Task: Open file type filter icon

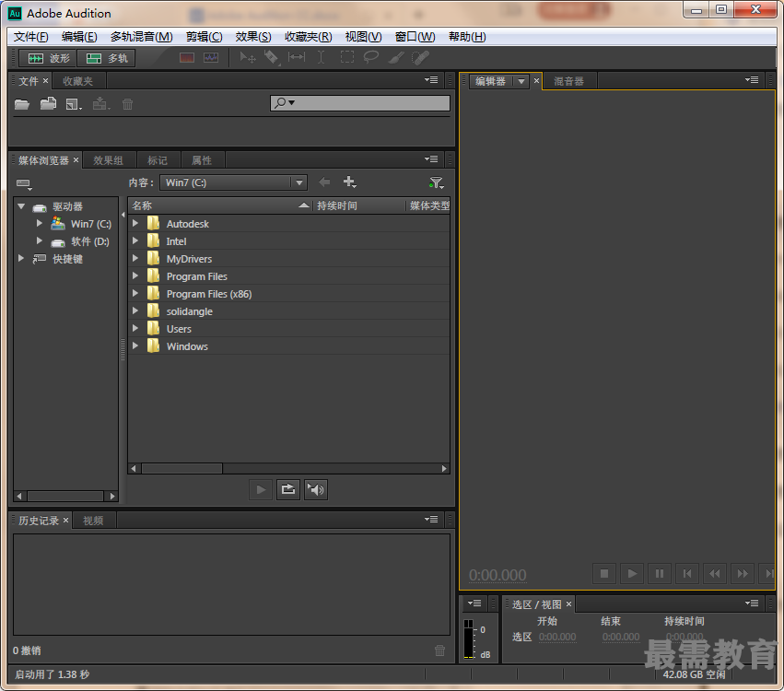Action: pos(437,183)
